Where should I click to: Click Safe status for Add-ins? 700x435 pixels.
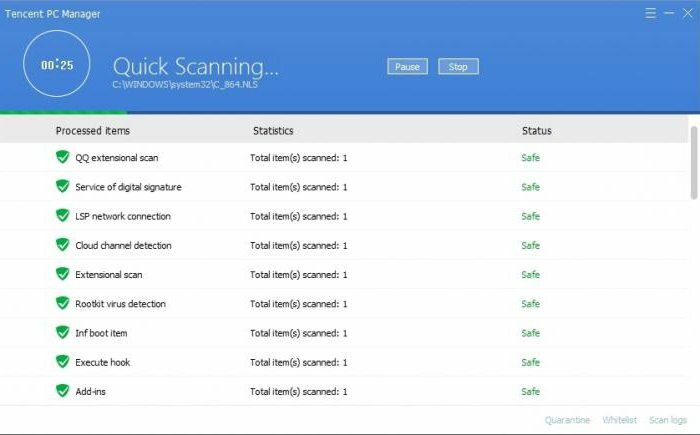point(530,392)
